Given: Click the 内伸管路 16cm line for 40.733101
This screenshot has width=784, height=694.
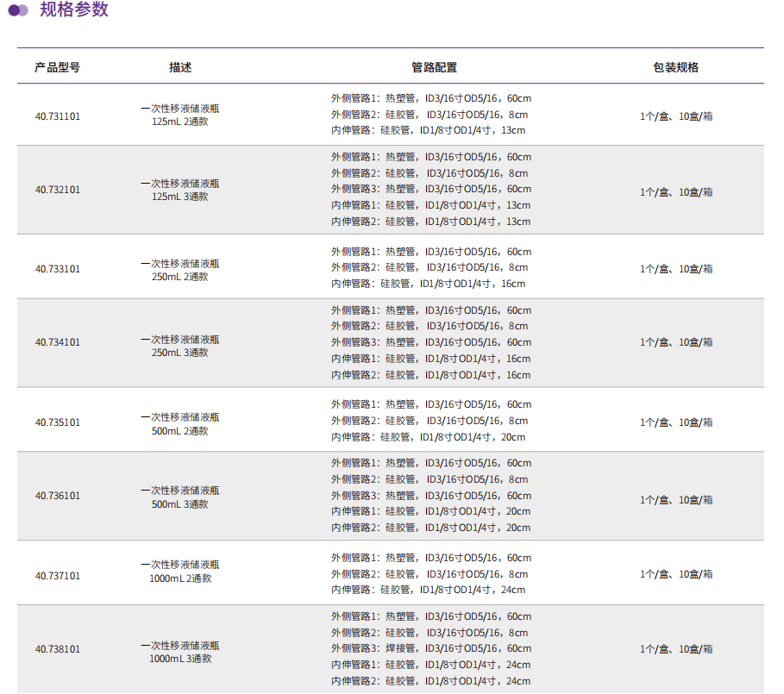Looking at the screenshot, I should [428, 284].
